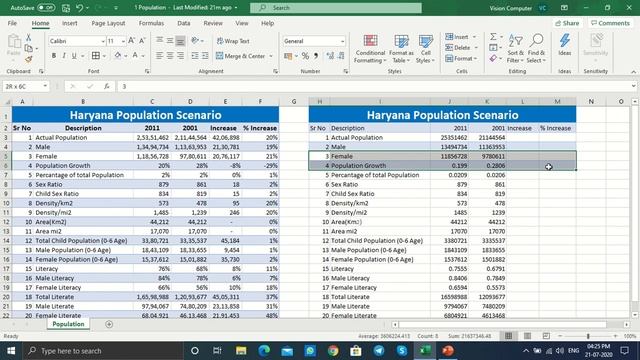
Task: Open the Calibri font name dropdown
Action: [103, 41]
